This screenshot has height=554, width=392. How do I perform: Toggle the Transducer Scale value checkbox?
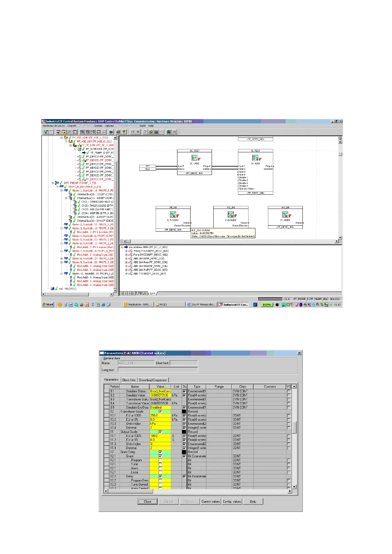160,412
